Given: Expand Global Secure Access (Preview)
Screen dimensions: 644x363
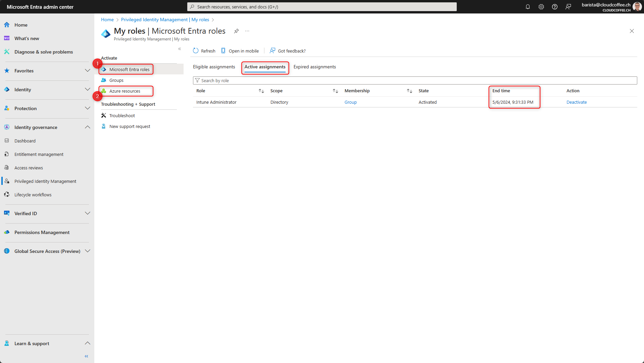Looking at the screenshot, I should [x=88, y=251].
